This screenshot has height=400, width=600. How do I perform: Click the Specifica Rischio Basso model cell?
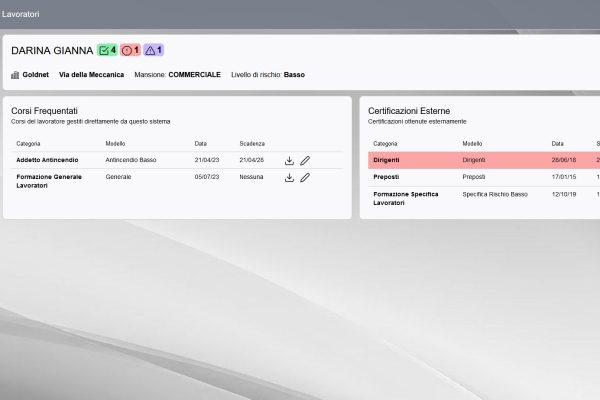coord(495,194)
